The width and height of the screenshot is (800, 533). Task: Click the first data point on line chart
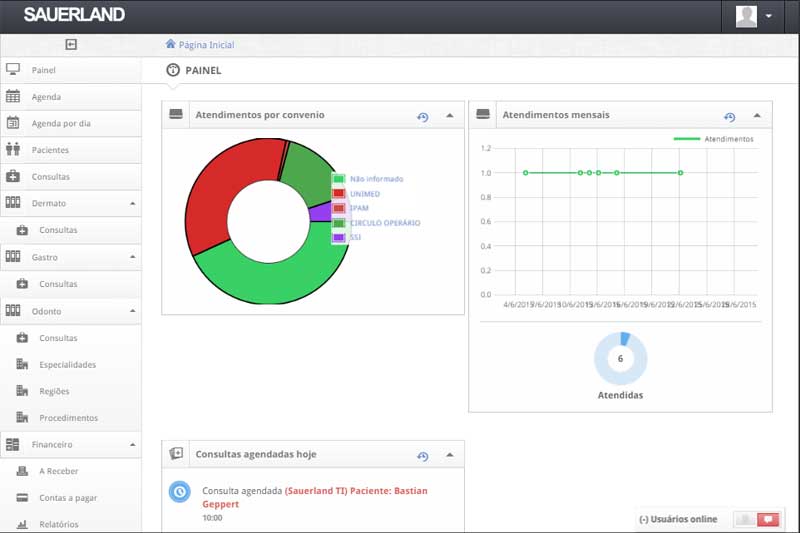coord(526,173)
